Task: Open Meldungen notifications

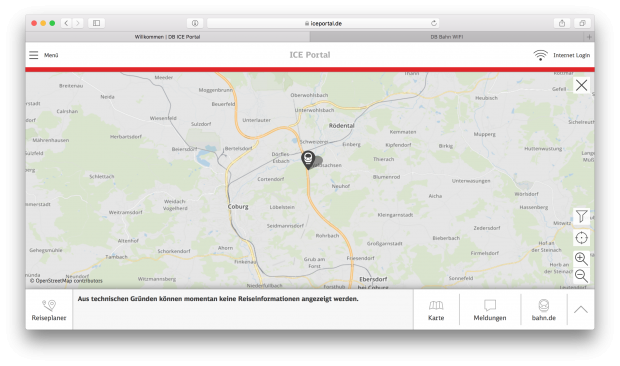Action: point(490,310)
